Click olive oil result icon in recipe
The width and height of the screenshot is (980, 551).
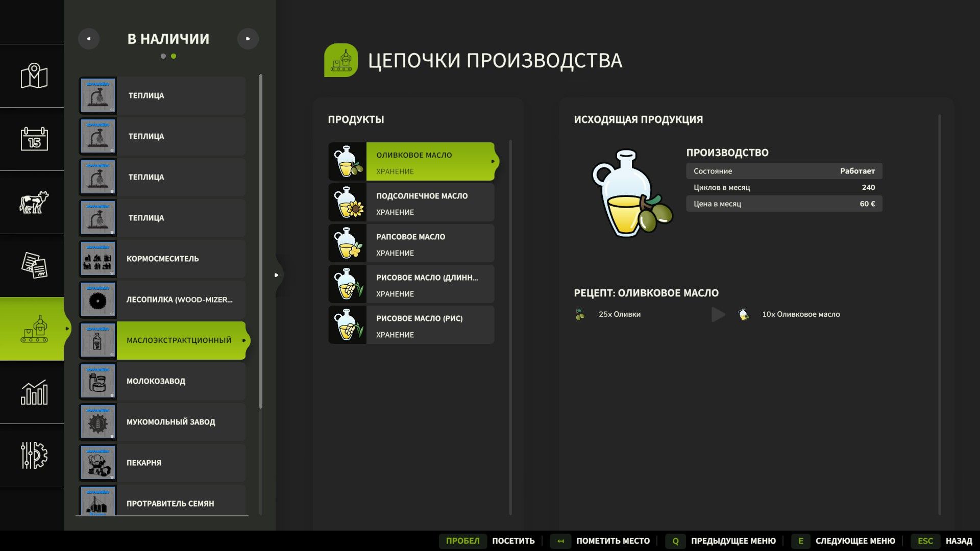pos(744,314)
